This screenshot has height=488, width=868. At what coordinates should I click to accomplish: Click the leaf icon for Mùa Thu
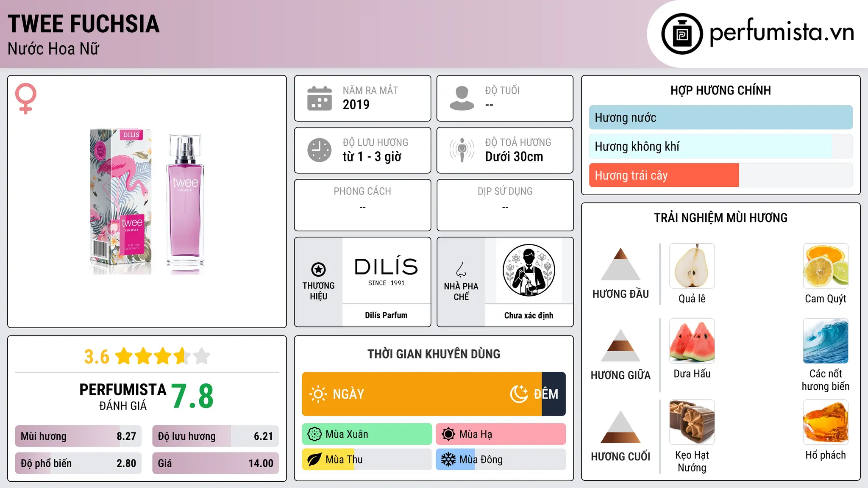(x=314, y=460)
